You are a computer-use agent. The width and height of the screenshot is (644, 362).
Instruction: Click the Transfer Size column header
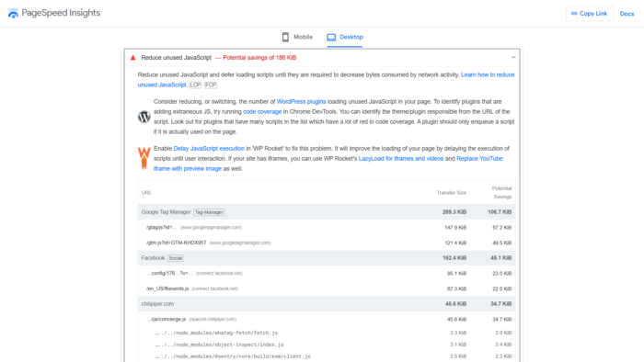click(452, 193)
